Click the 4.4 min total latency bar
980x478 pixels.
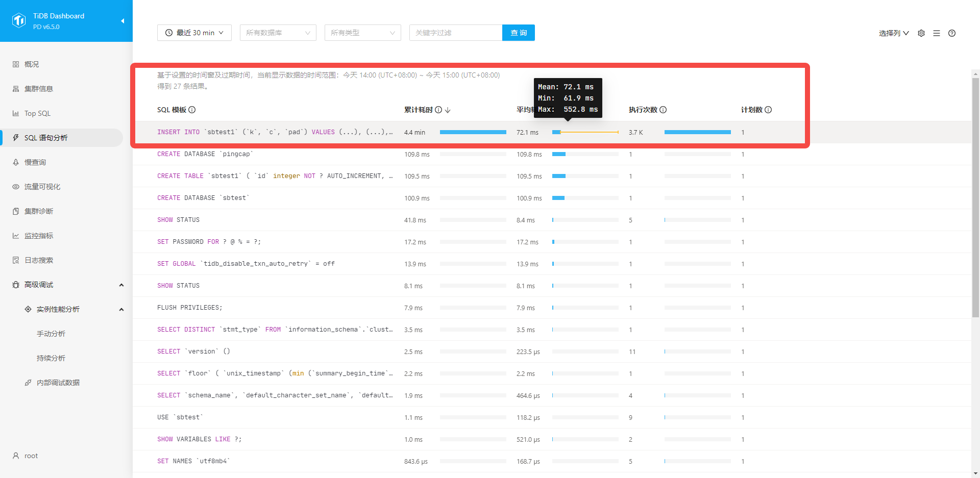[473, 132]
